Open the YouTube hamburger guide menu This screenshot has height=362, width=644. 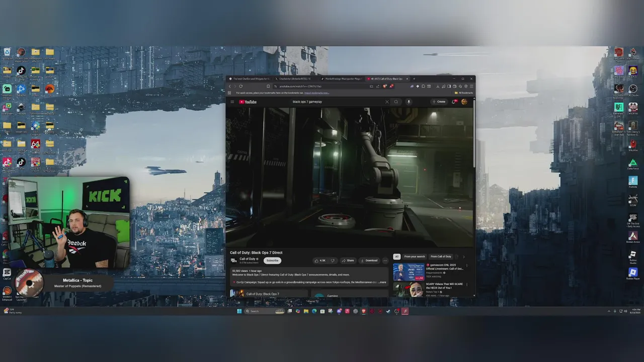(232, 102)
